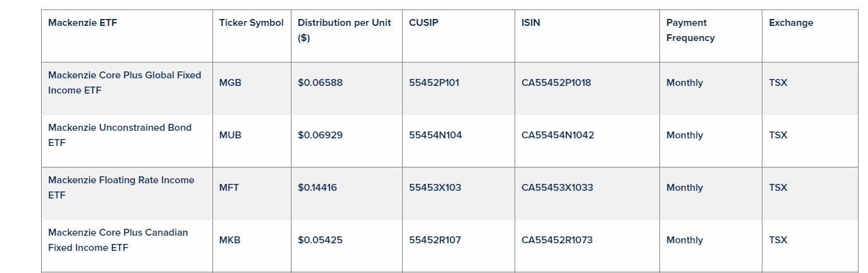Click the MUB ticker symbol

pos(230,135)
